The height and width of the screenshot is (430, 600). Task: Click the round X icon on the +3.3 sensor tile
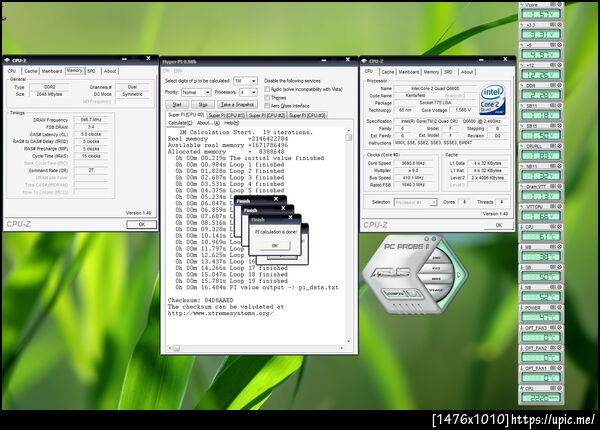coord(559,24)
